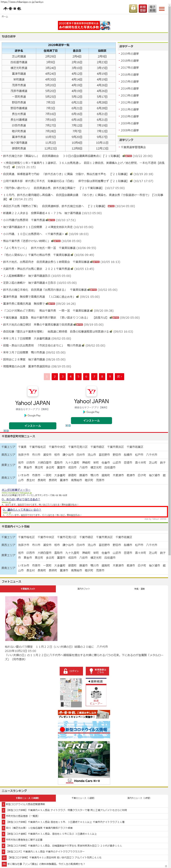The image size is (171, 868).
Task: Select the 千葉のニュース（1週間） ranking tab
Action: point(83,798)
